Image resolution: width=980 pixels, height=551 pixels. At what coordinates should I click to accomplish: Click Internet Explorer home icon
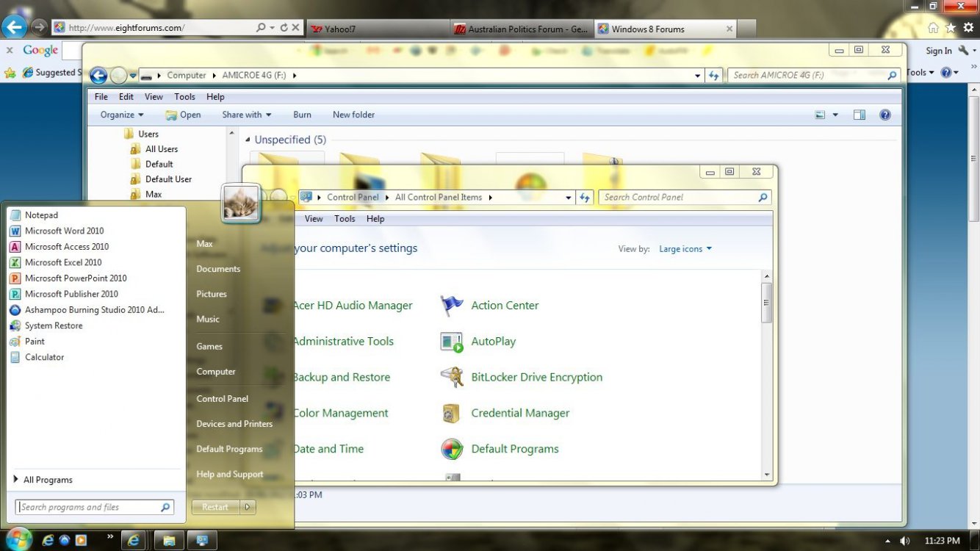pyautogui.click(x=933, y=27)
